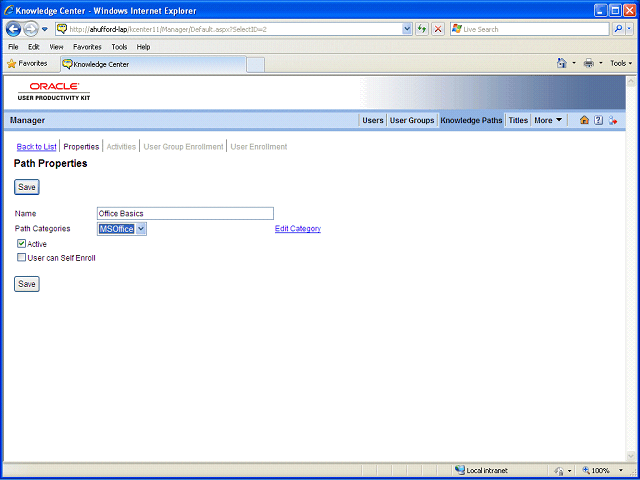
Task: Click the vertical scrollbar down arrow
Action: click(x=631, y=456)
